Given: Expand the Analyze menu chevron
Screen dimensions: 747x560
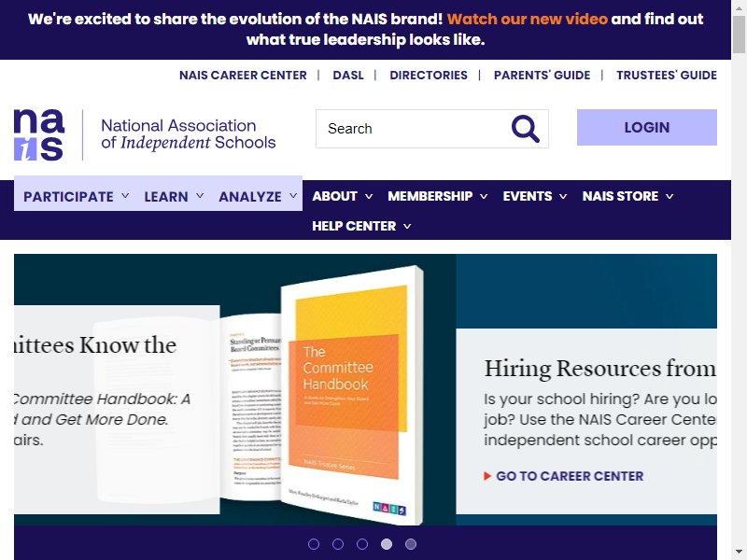Looking at the screenshot, I should pos(293,196).
